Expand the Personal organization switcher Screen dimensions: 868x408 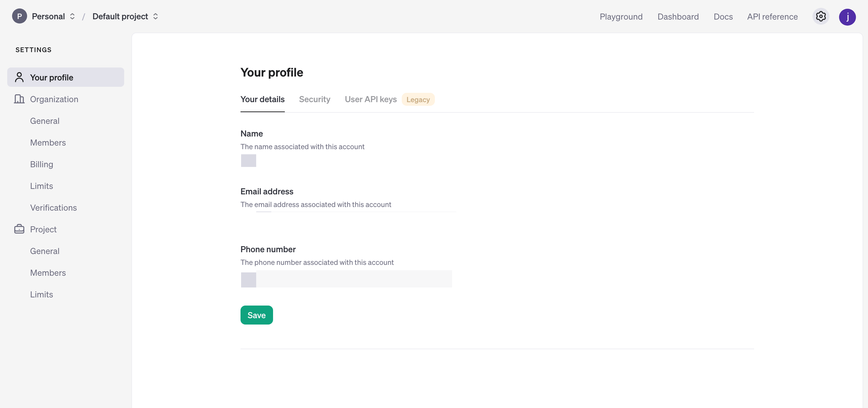(x=72, y=17)
